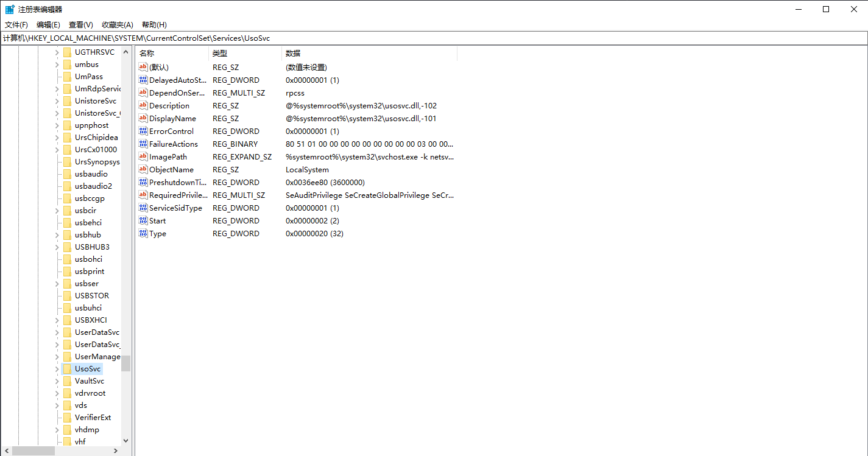
Task: Expand the usbhub key chevron
Action: pyautogui.click(x=57, y=235)
